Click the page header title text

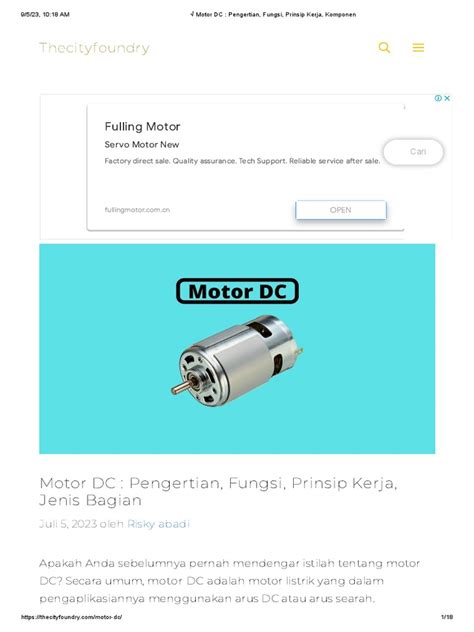tap(273, 15)
